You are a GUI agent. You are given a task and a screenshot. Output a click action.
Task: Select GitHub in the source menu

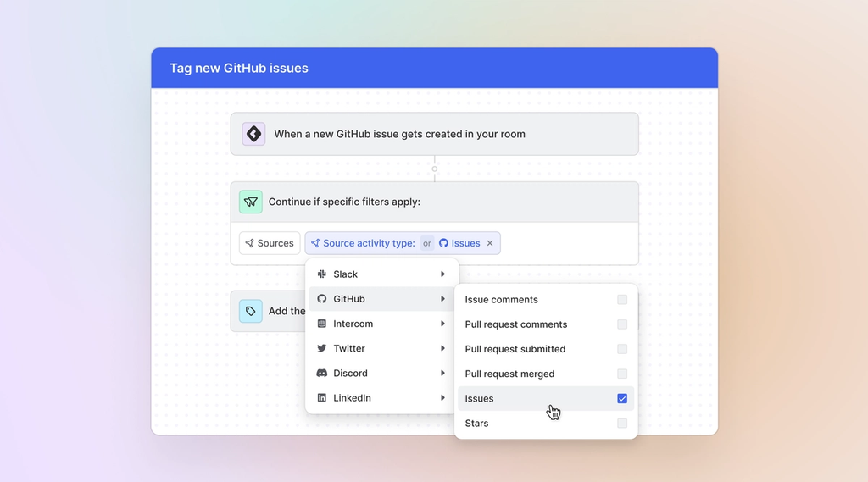pos(381,299)
